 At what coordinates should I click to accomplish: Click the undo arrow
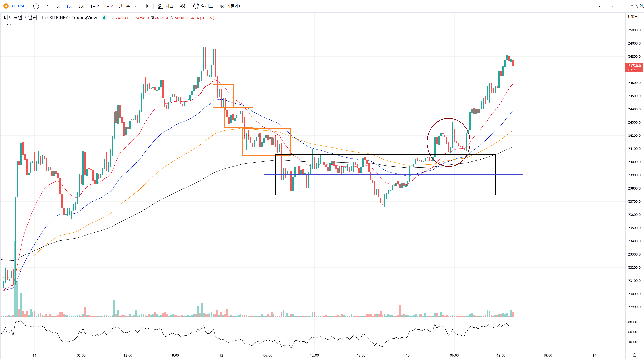[600, 6]
